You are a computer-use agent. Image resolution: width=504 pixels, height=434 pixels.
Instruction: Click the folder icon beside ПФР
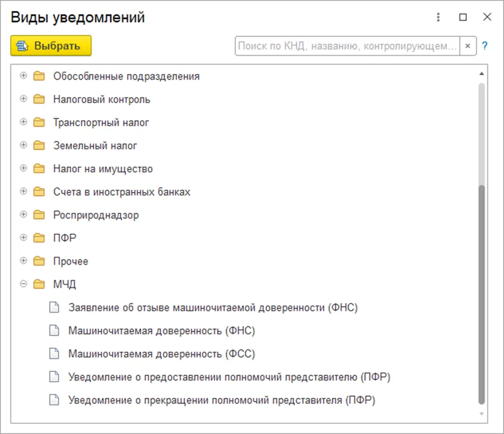click(39, 238)
